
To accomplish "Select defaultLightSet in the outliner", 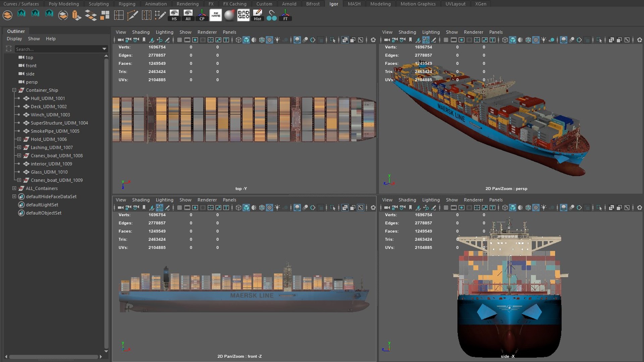I will pyautogui.click(x=42, y=205).
